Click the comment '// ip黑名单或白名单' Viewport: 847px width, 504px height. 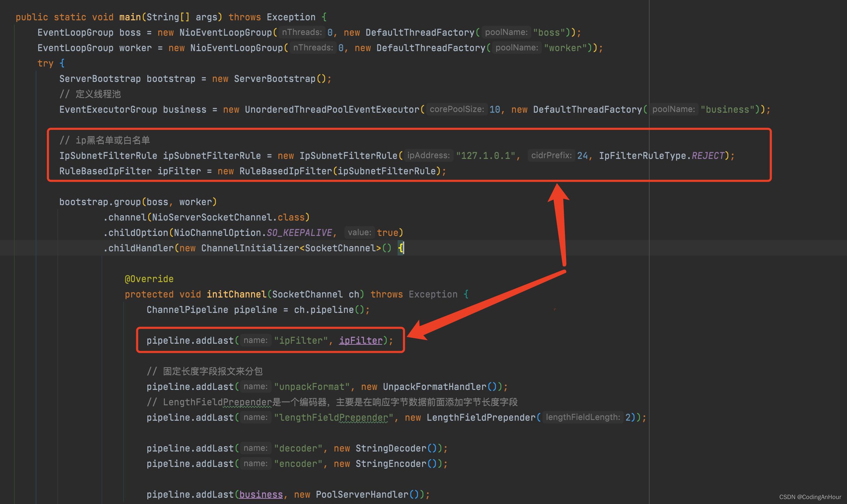[105, 140]
